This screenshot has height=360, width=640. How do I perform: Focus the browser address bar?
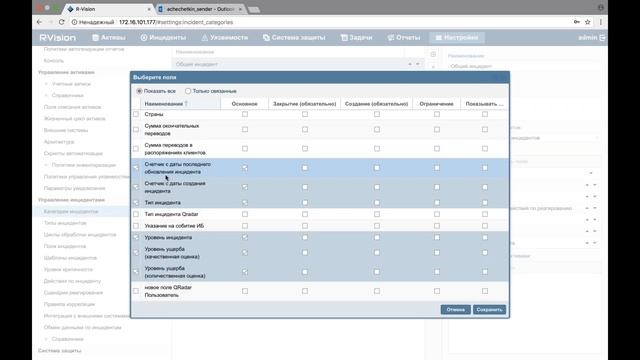click(318, 22)
